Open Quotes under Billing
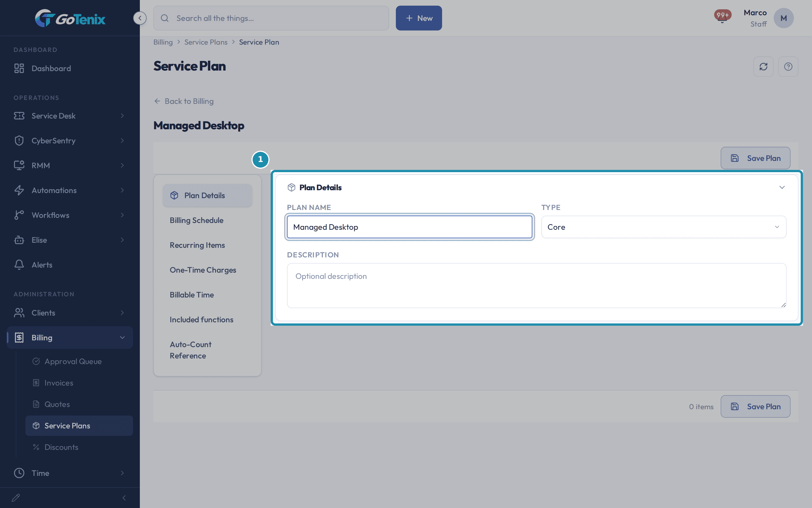The width and height of the screenshot is (812, 508). coord(79,404)
